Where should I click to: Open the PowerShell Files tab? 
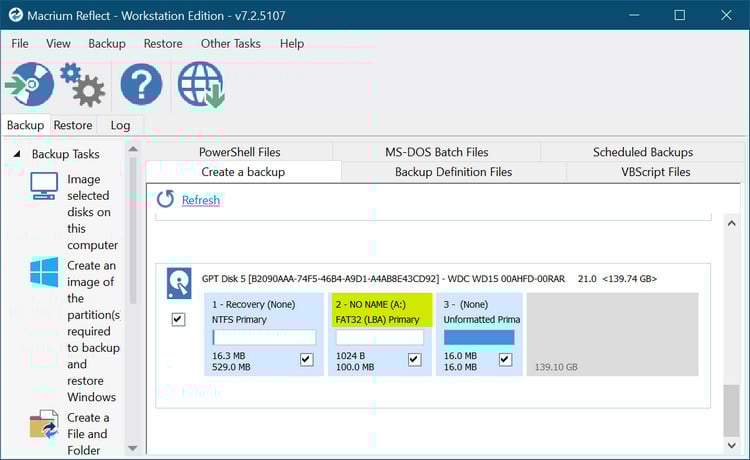[x=240, y=152]
